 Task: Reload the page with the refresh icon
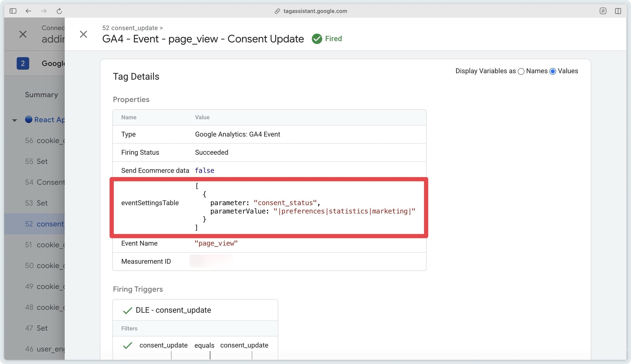pyautogui.click(x=59, y=11)
